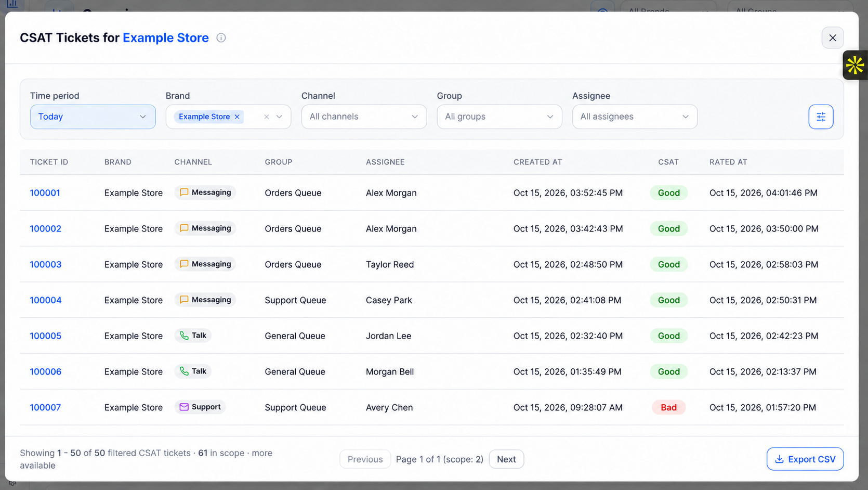Click the Example Store link in title
The image size is (868, 490).
(166, 38)
